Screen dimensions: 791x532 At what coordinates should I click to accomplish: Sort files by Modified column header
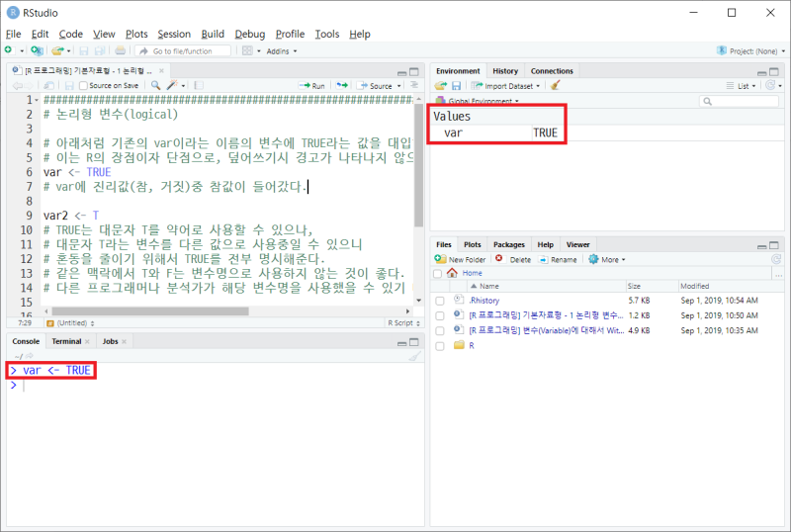coord(695,286)
